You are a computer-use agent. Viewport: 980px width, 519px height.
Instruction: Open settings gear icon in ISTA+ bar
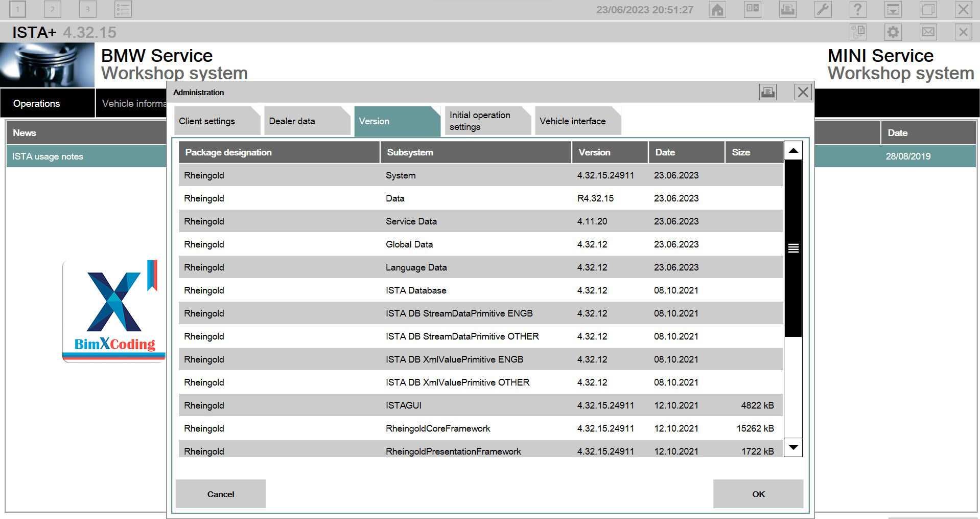[893, 32]
